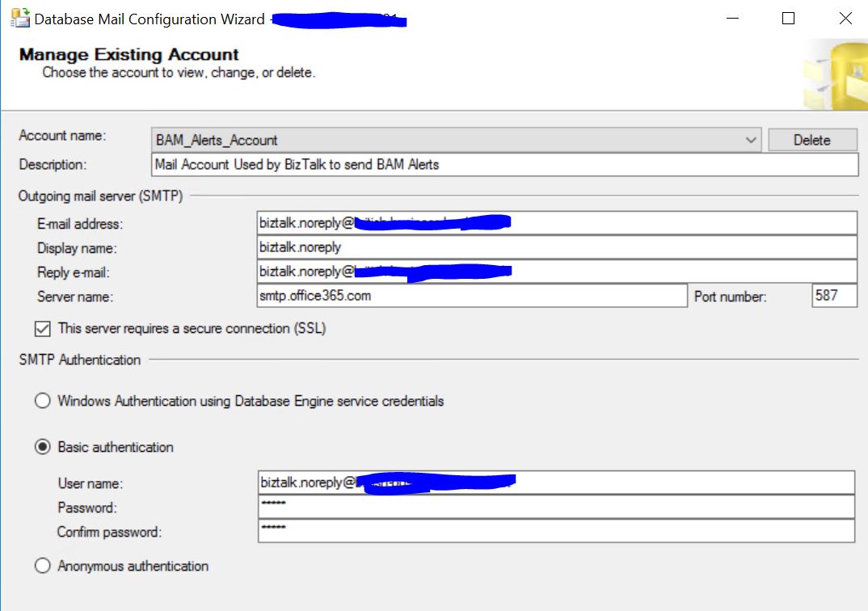Open the BAM_Alerts_Account combo box
Viewport: 868px width, 611px height.
coord(449,140)
